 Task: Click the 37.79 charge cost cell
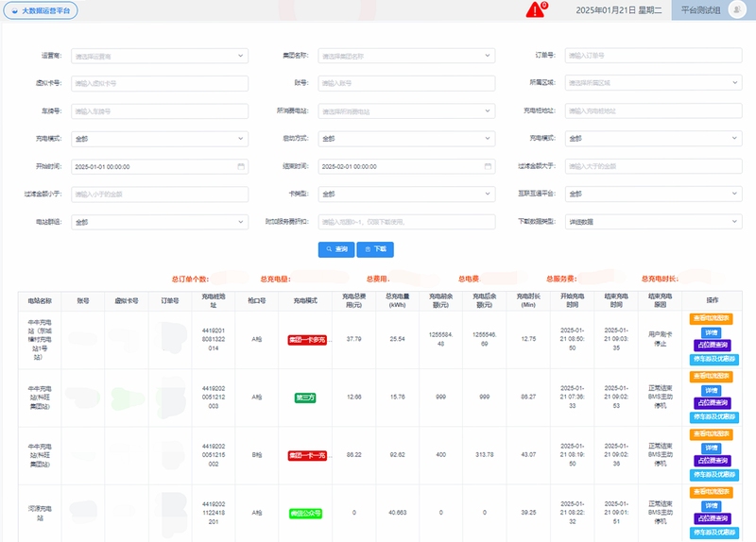click(353, 339)
